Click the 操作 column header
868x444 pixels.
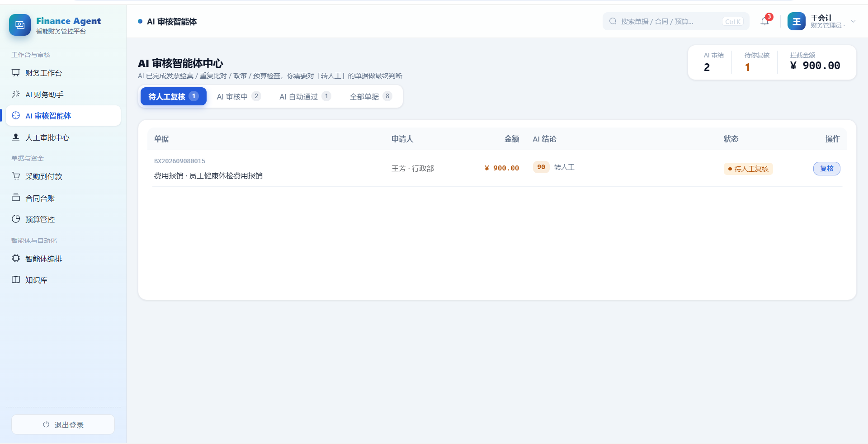tap(832, 139)
